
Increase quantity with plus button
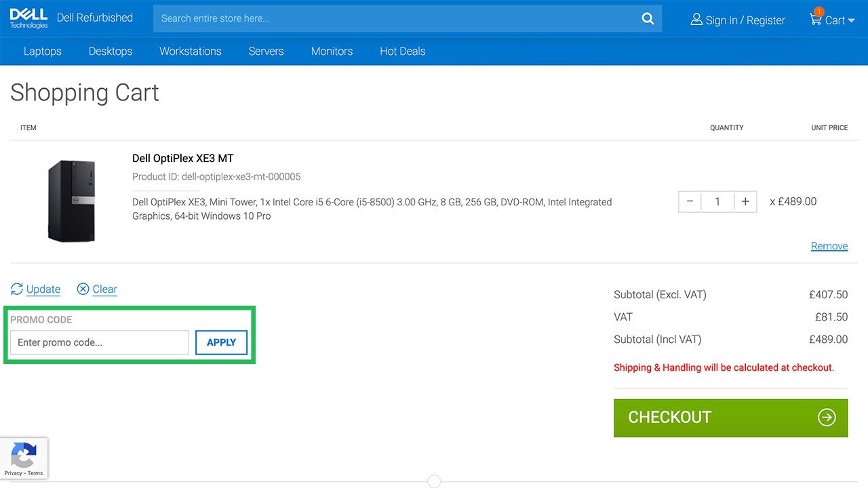(x=745, y=201)
